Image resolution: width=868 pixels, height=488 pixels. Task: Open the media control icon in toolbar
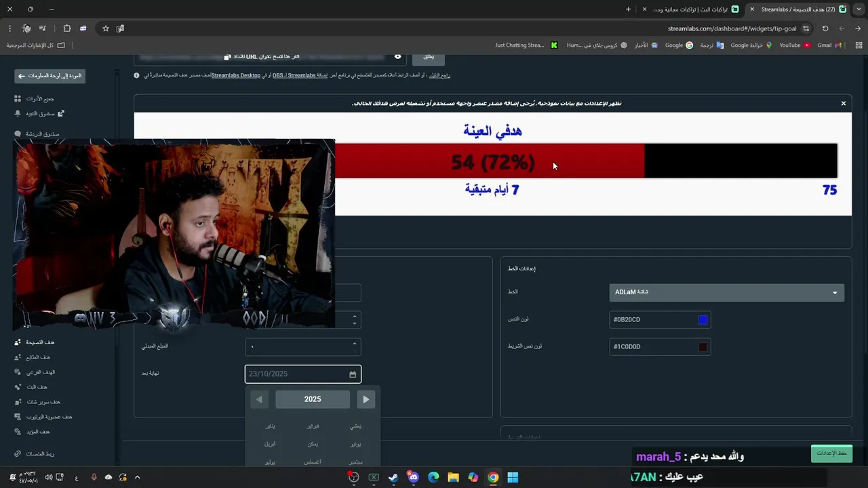tap(42, 28)
